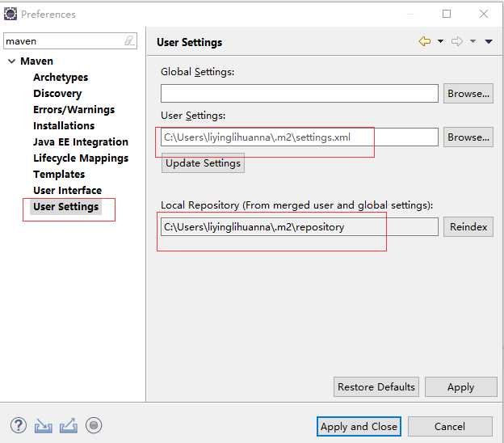The height and width of the screenshot is (443, 504).
Task: Open the preferences view menu triangle
Action: coord(489,41)
